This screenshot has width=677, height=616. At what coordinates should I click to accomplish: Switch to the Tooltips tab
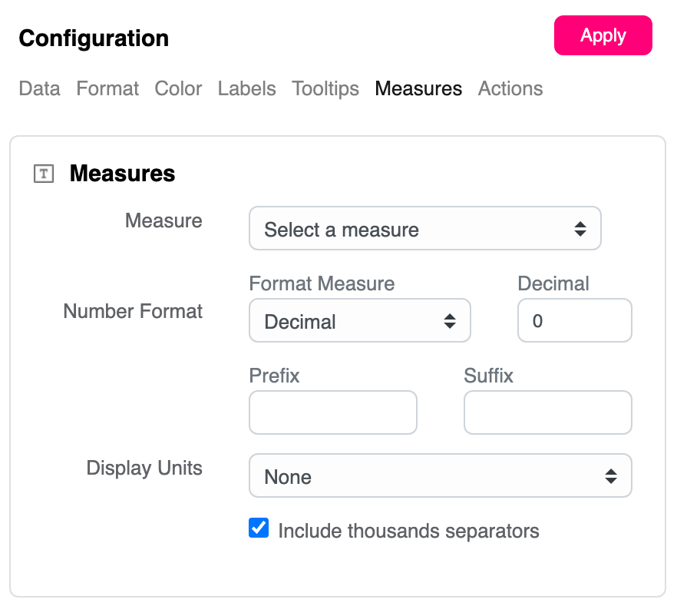click(x=325, y=89)
